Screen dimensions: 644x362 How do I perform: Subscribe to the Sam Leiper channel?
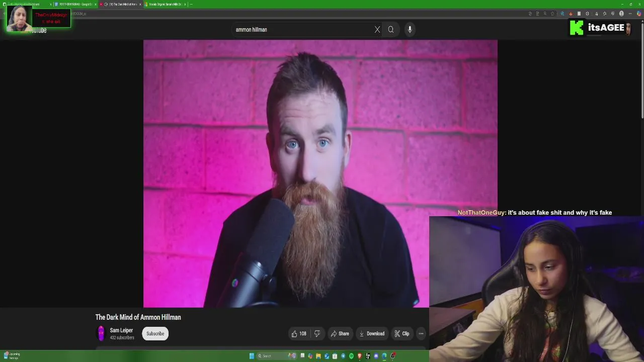pos(155,333)
